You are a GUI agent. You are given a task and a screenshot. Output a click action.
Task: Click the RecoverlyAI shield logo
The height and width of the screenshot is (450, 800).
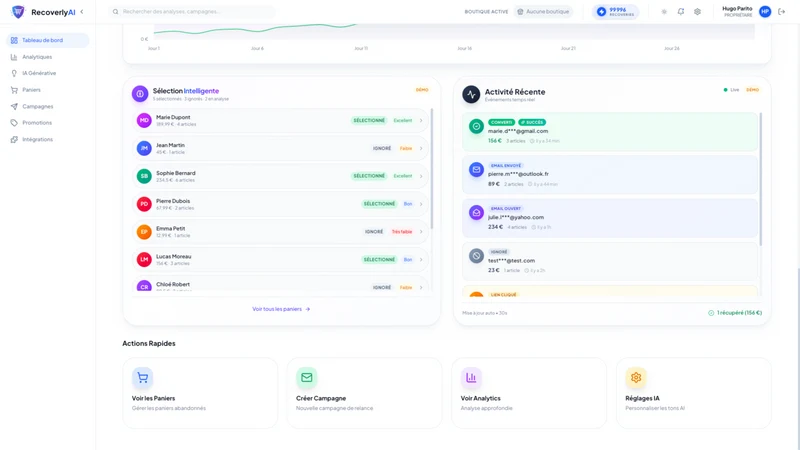tap(18, 12)
